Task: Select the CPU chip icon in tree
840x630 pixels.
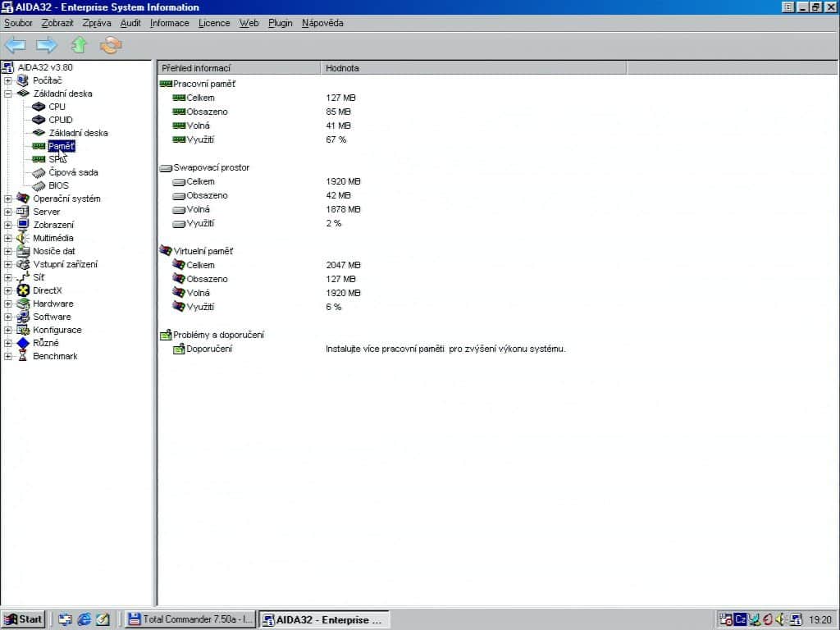Action: point(39,107)
